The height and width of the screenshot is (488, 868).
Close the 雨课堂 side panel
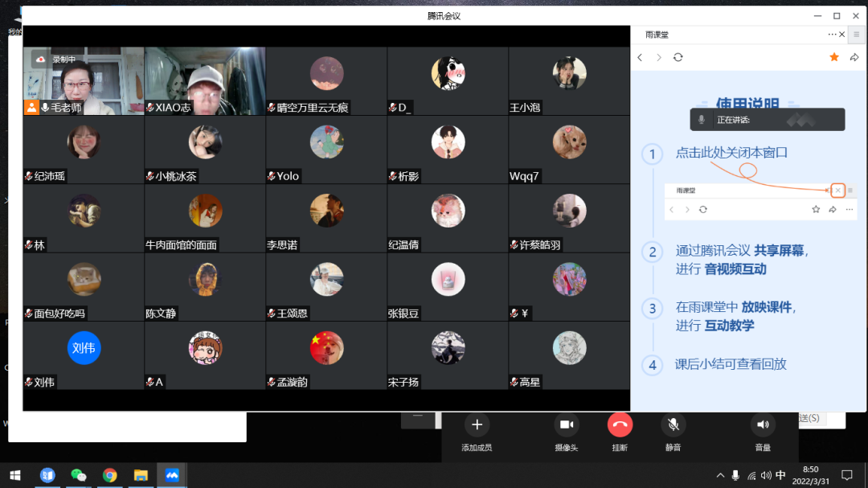842,35
